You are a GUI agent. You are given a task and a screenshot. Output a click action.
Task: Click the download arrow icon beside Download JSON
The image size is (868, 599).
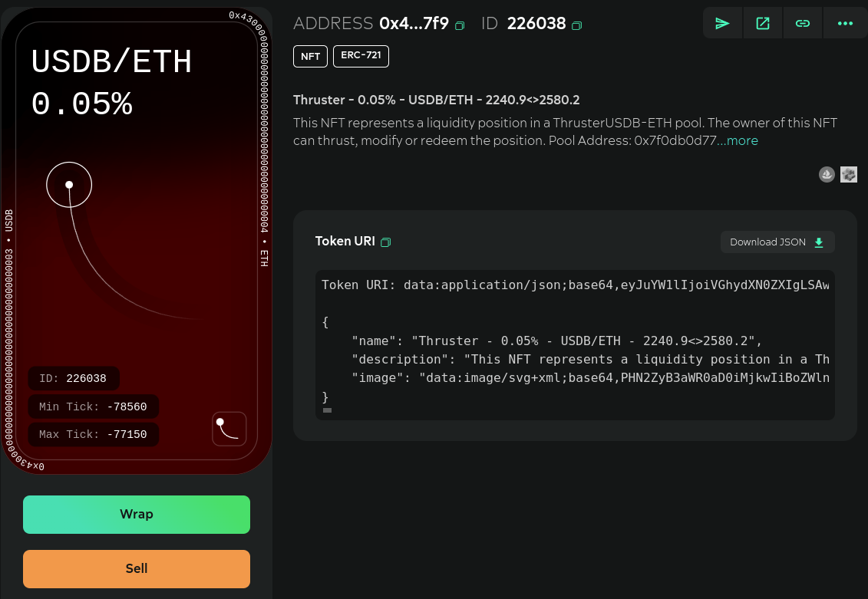(819, 242)
